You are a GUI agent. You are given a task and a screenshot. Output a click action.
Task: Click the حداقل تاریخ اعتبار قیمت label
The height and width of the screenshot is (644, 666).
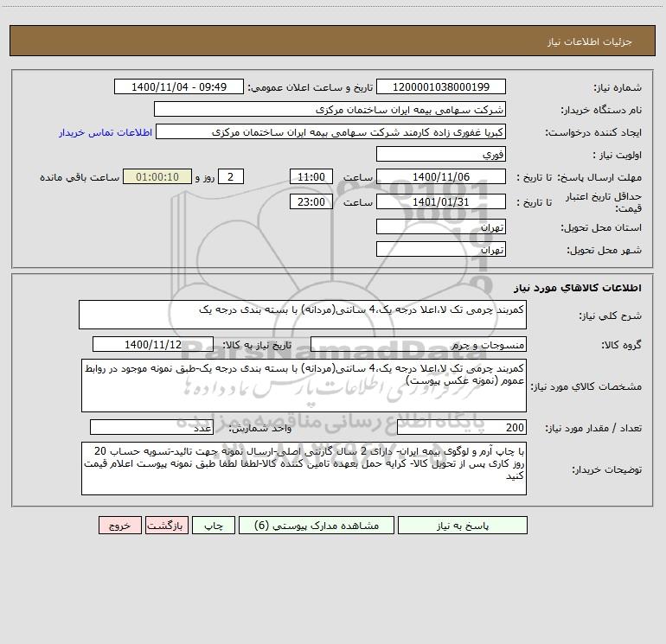tap(604, 202)
